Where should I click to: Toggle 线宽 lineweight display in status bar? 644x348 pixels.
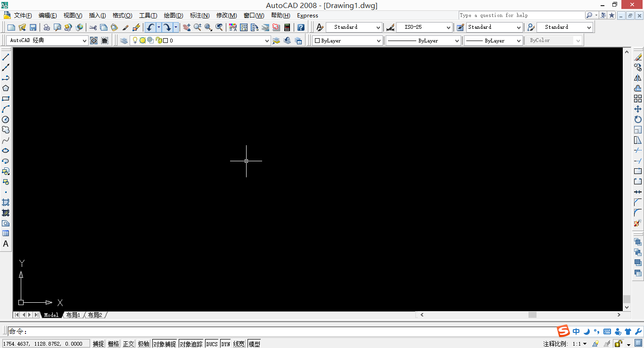pos(239,344)
